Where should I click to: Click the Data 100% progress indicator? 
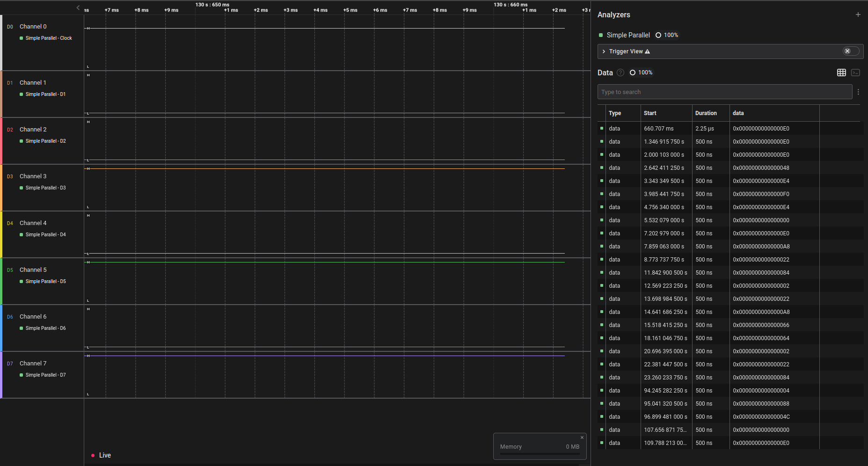[641, 73]
